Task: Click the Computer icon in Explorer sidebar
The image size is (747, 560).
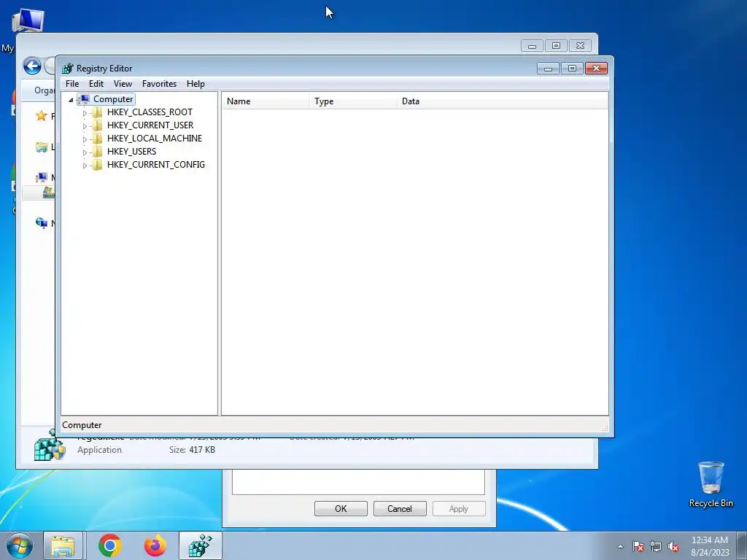Action: [x=42, y=178]
